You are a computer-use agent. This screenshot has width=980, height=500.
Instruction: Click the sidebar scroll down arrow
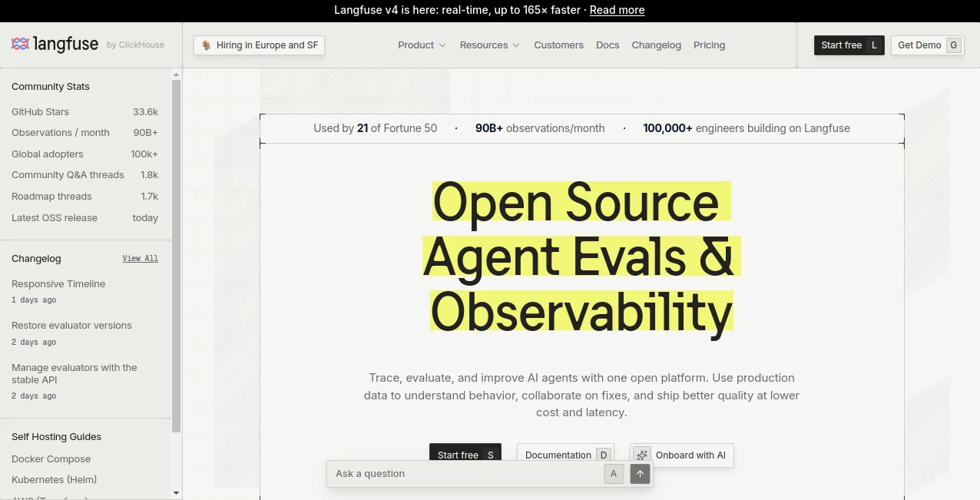pyautogui.click(x=176, y=492)
